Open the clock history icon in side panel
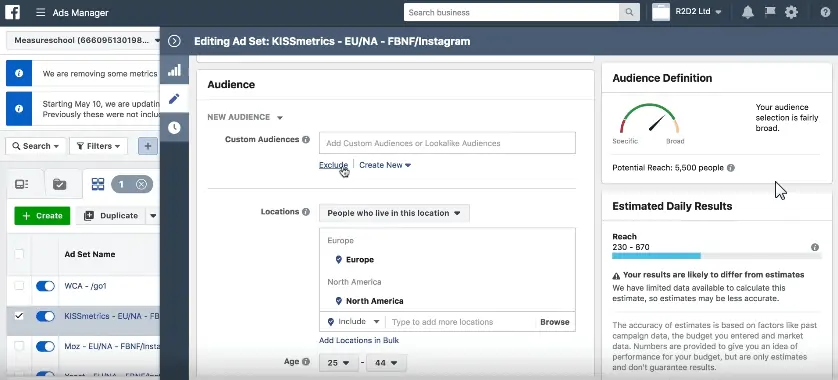 point(174,128)
